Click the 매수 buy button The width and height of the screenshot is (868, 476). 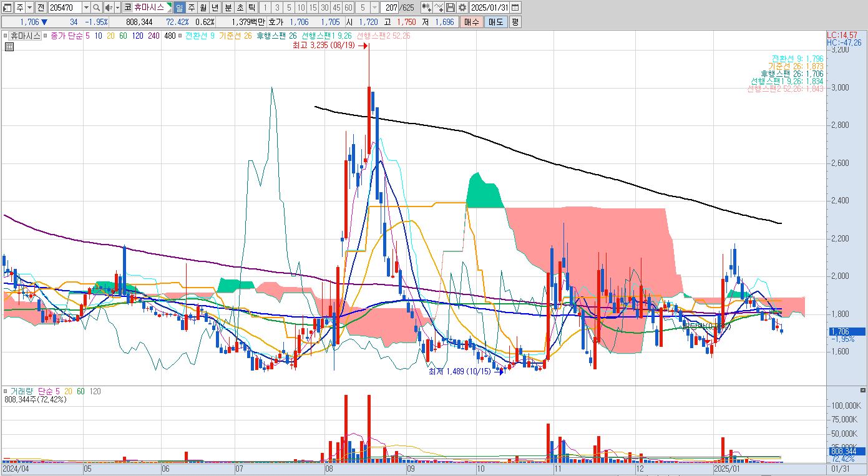pos(471,22)
